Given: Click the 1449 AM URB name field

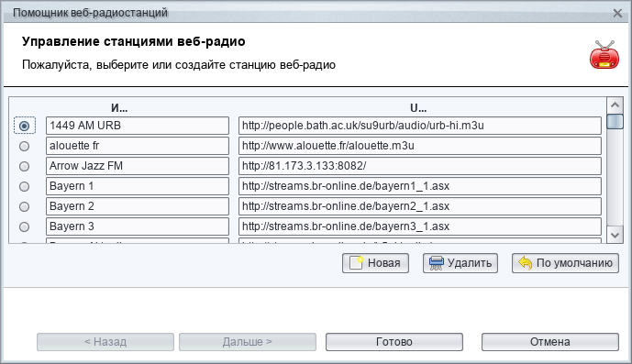Looking at the screenshot, I should (138, 126).
